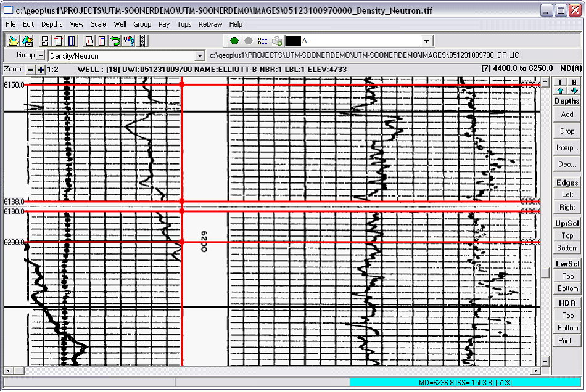Viewport: 586px width, 392px height.
Task: Click the vertical scrollbar down arrow
Action: pos(545,362)
